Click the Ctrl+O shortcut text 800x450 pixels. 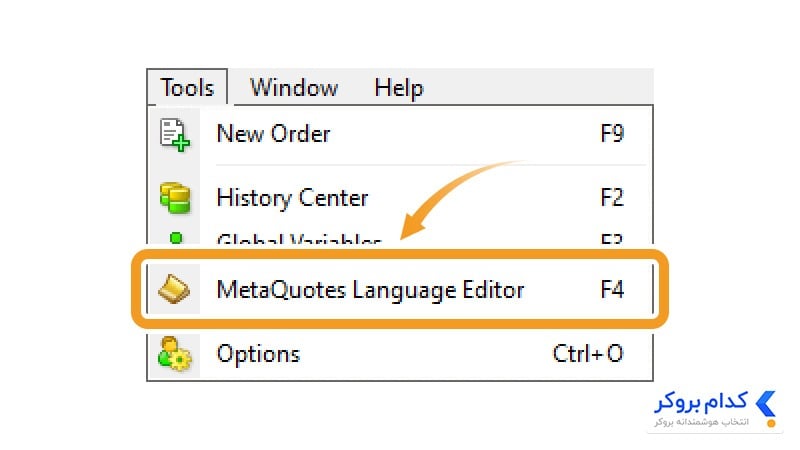(x=588, y=354)
